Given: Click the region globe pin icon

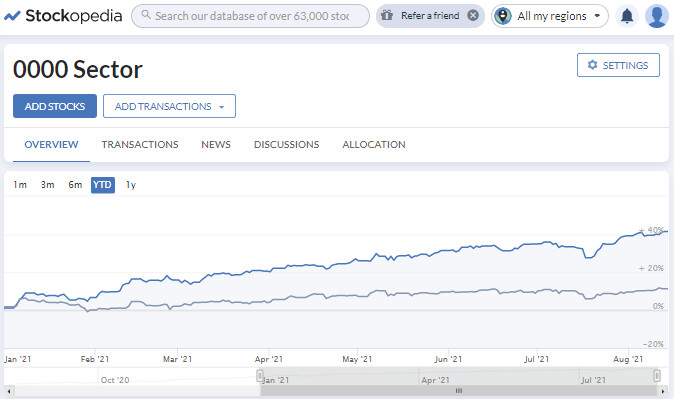Looking at the screenshot, I should [x=502, y=16].
